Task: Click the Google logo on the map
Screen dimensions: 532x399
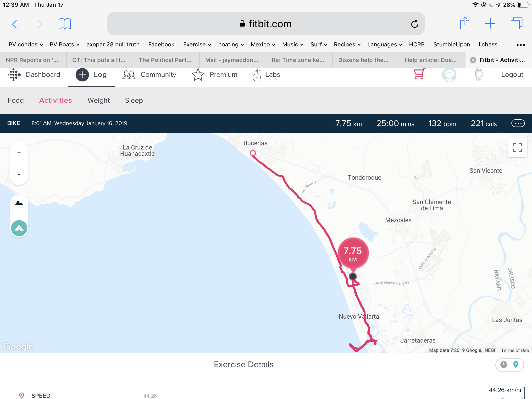Action: (x=18, y=347)
